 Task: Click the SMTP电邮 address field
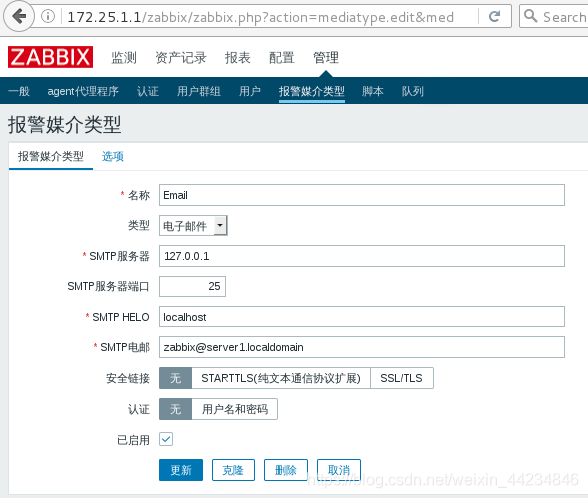pyautogui.click(x=362, y=347)
